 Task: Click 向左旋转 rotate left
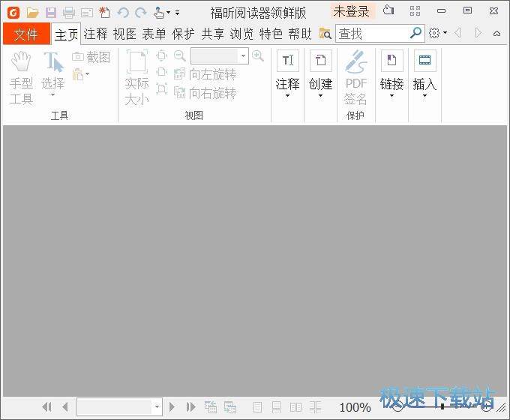pos(205,74)
